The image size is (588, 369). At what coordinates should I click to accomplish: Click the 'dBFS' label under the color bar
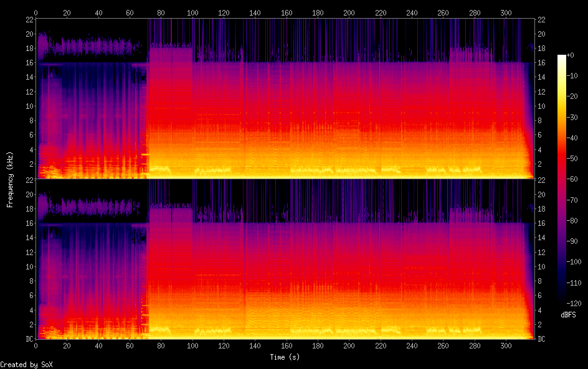point(567,315)
